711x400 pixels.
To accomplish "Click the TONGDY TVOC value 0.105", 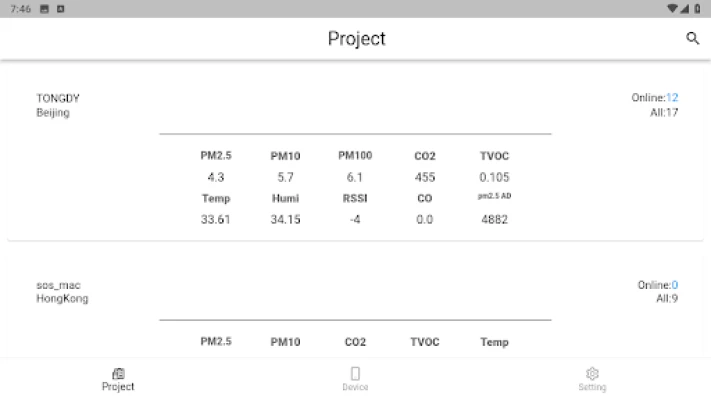I will tap(494, 177).
